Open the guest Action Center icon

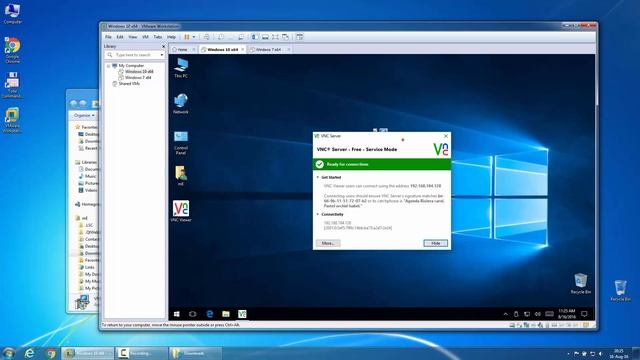point(584,314)
